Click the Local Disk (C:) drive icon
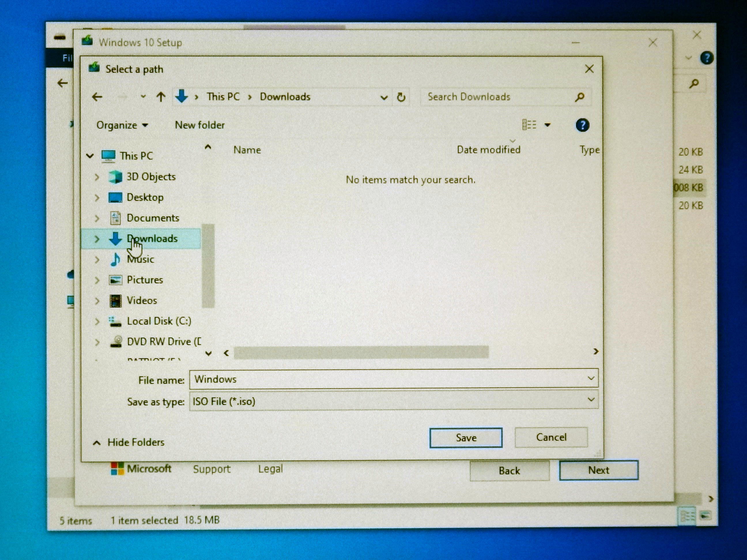 (115, 321)
